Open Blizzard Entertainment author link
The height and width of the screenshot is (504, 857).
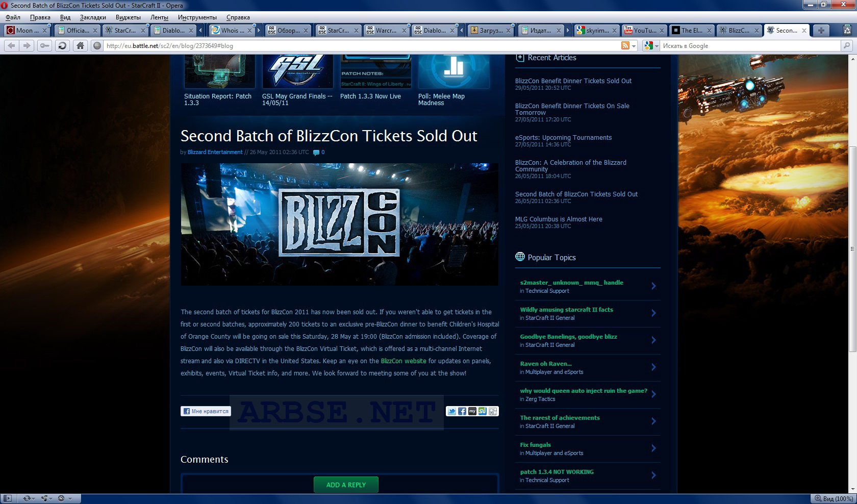215,152
